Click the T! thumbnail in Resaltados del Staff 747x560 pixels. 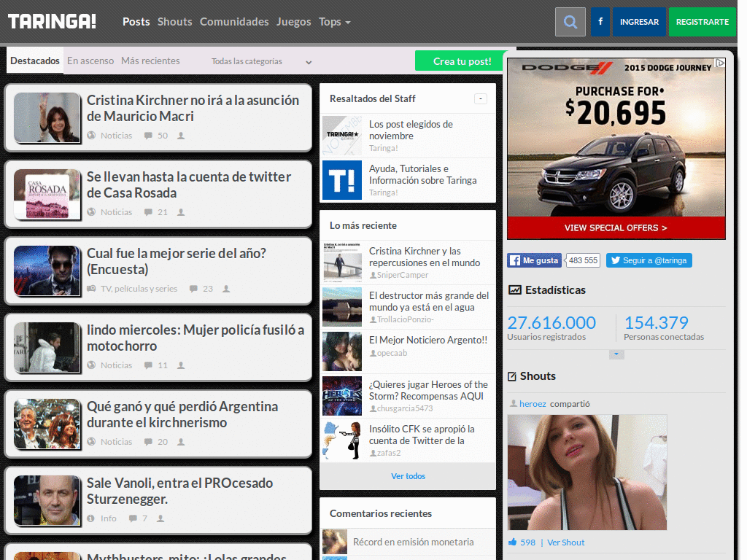click(x=342, y=180)
